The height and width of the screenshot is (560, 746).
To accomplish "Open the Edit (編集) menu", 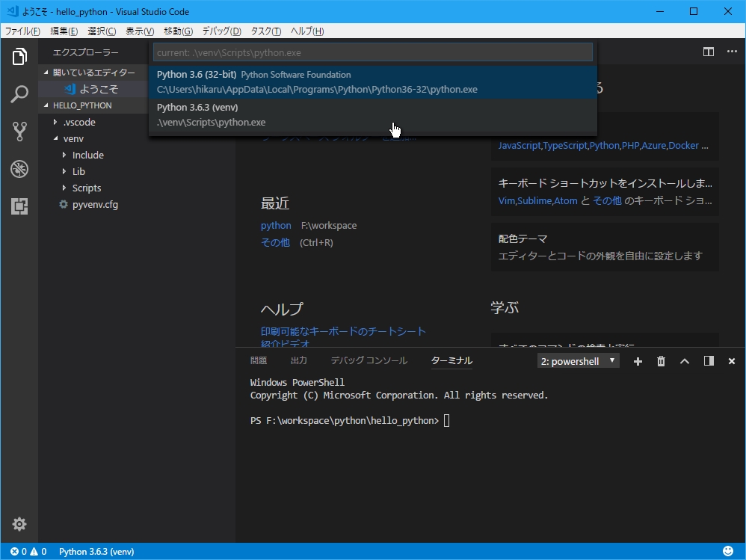I will (x=64, y=31).
